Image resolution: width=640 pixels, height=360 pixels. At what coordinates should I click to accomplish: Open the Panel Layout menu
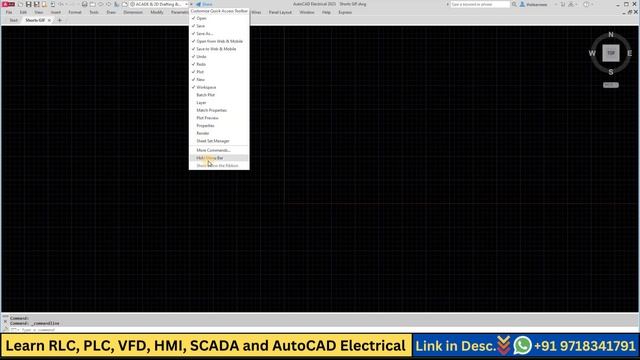(x=280, y=12)
